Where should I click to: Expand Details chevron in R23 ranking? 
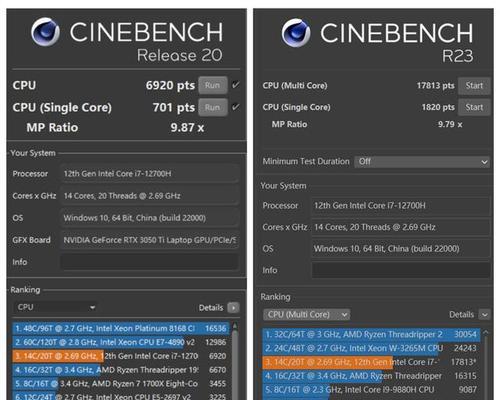point(484,315)
